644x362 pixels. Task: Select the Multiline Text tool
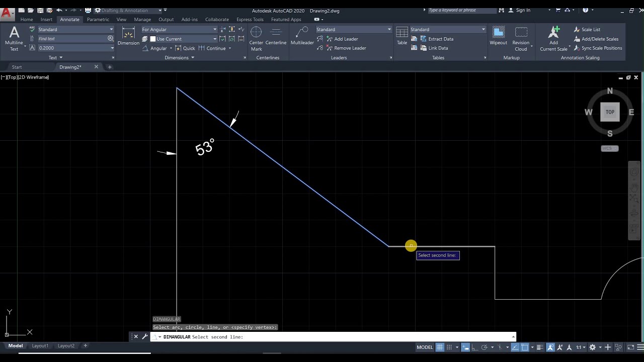tap(14, 39)
